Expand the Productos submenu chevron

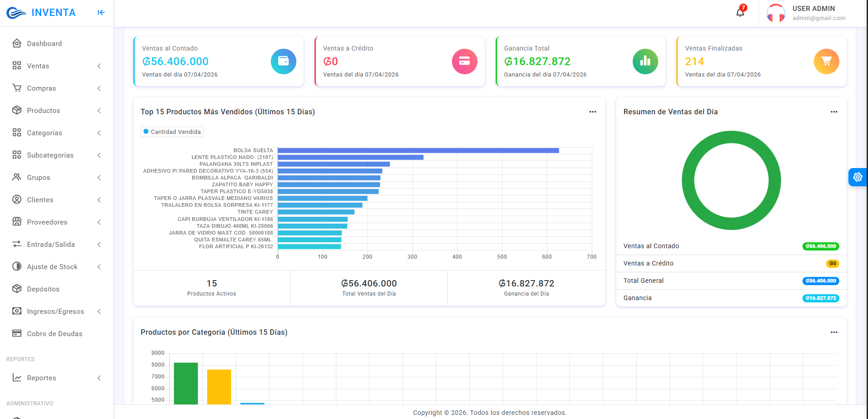tap(99, 111)
